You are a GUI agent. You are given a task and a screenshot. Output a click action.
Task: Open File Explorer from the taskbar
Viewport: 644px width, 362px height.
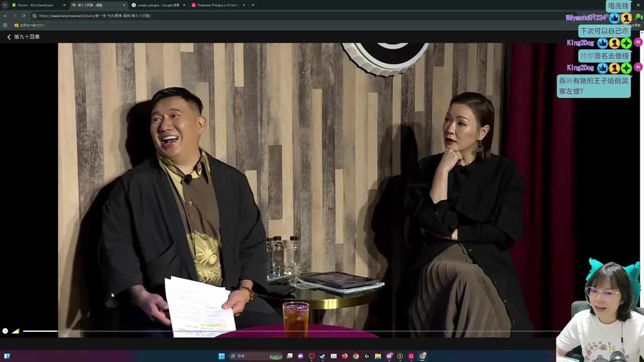coord(378,356)
